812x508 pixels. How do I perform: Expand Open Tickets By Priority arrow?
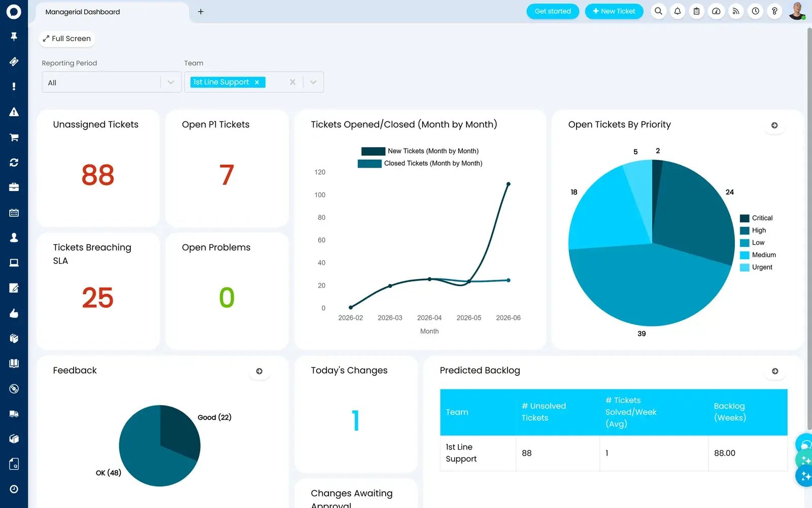tap(774, 125)
